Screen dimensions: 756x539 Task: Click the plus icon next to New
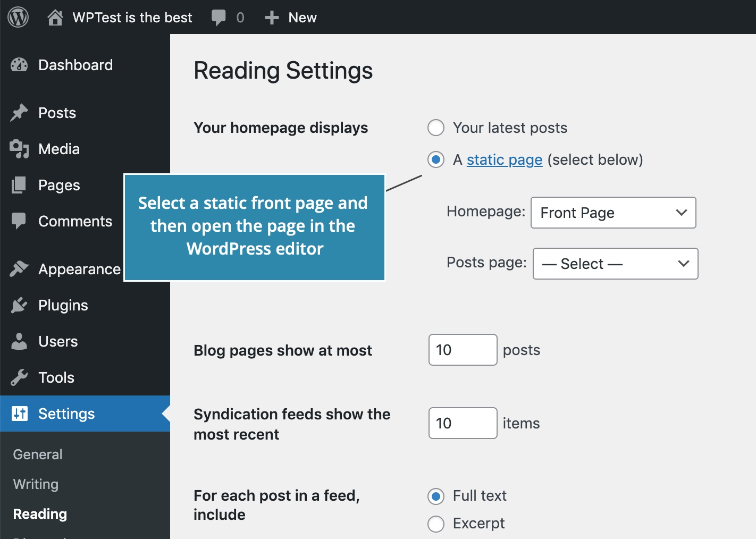pyautogui.click(x=272, y=18)
